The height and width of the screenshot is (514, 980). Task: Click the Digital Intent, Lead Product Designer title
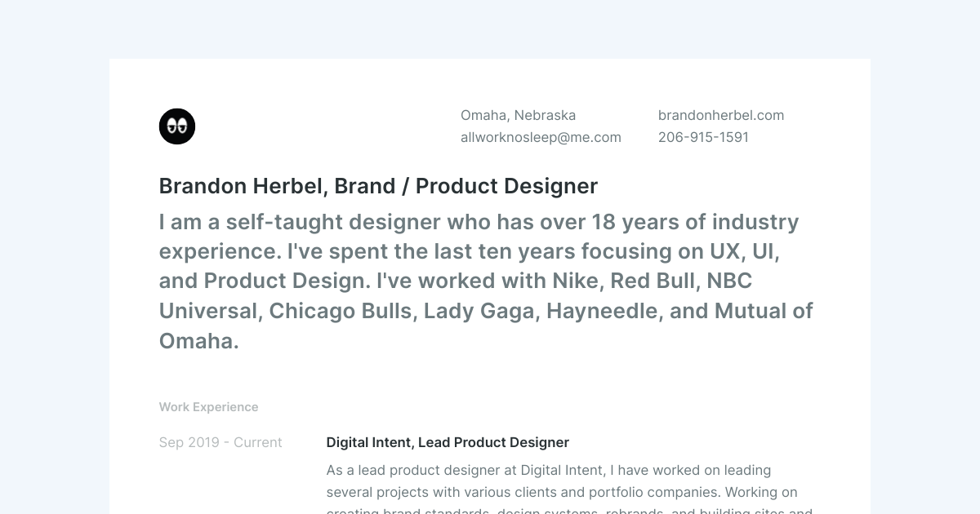point(448,442)
